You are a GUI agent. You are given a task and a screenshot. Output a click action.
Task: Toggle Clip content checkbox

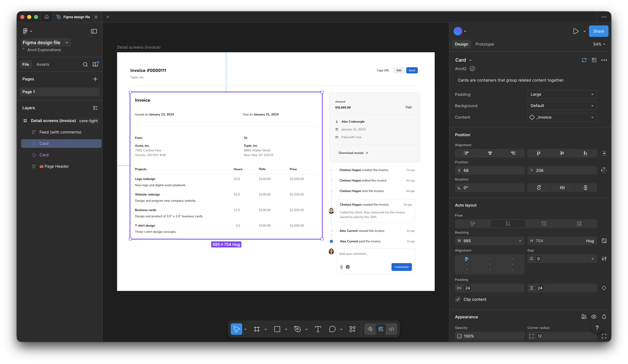tap(458, 299)
